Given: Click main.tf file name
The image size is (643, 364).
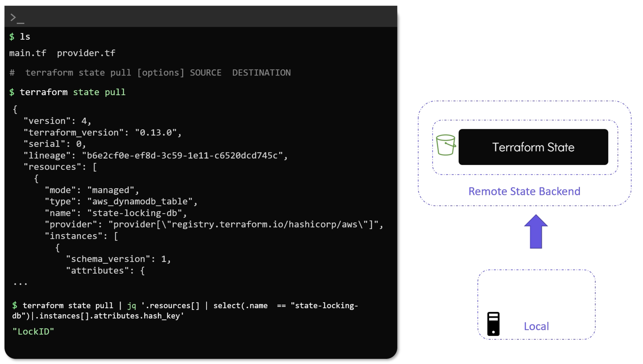Looking at the screenshot, I should pos(28,53).
